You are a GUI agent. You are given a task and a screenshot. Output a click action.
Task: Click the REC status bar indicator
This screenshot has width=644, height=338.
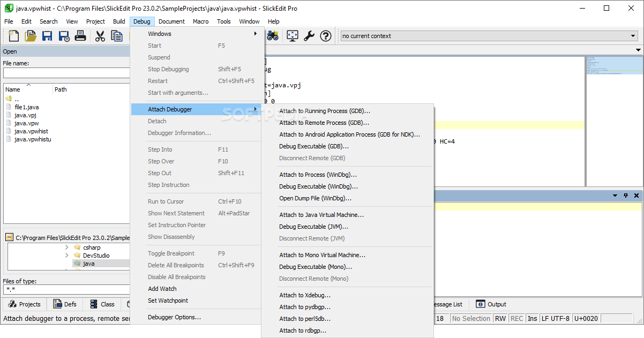(x=516, y=318)
